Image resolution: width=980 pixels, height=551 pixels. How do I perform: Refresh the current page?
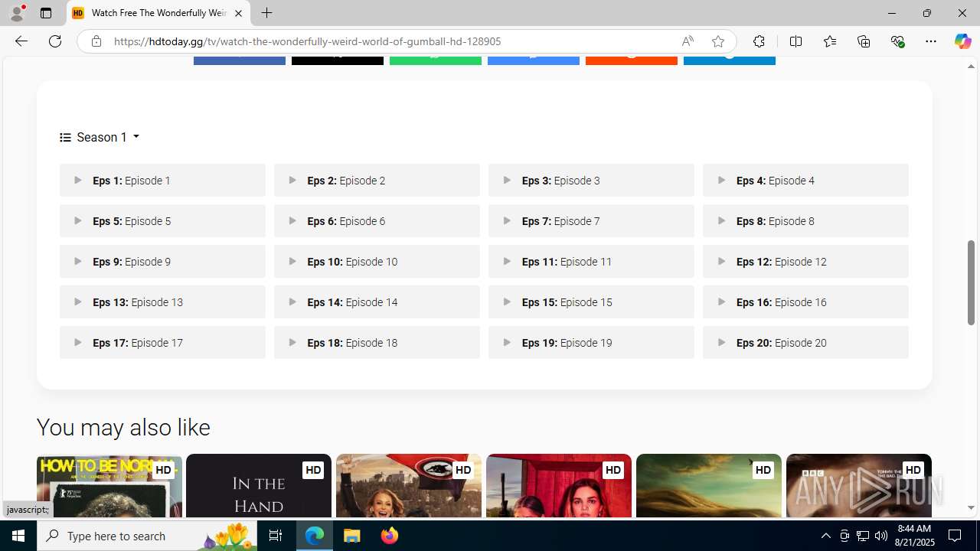click(55, 41)
